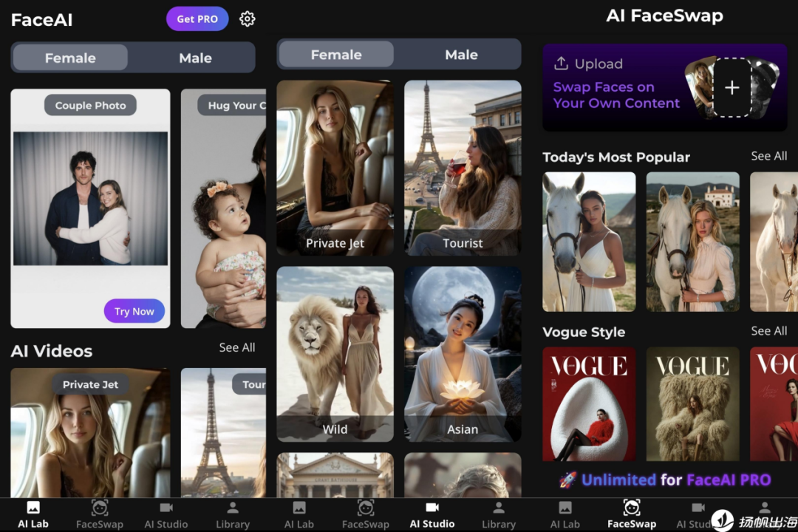Switch to Male above the Tourist card
The image size is (798, 532).
[461, 55]
